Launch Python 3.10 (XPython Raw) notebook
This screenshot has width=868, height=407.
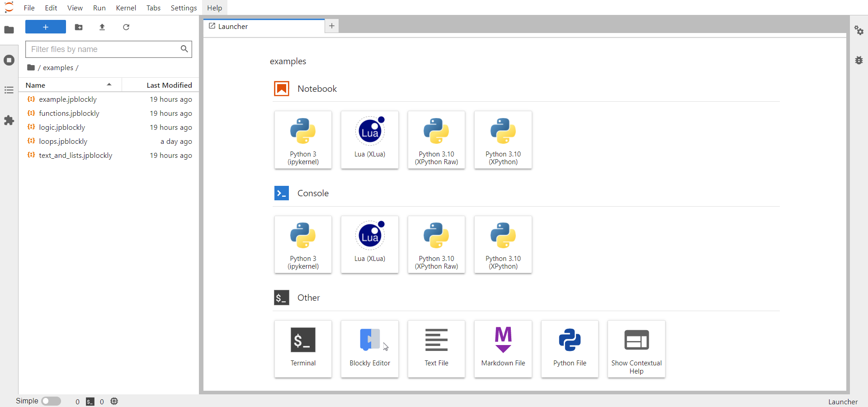pos(436,140)
